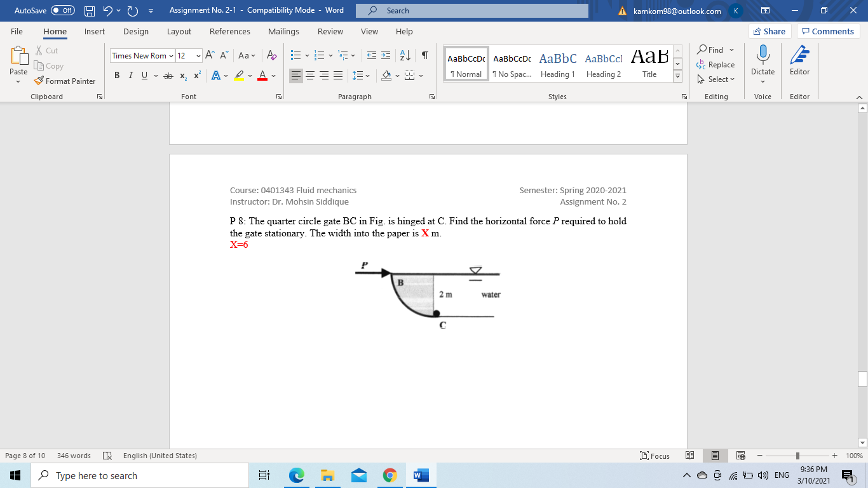Sort the selection alphabetically
Image resolution: width=868 pixels, height=488 pixels.
[405, 55]
